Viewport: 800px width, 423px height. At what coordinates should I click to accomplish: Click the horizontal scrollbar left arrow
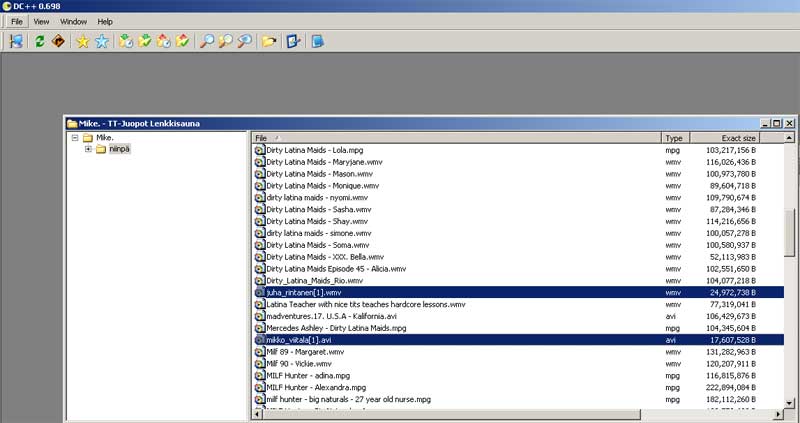(x=258, y=414)
